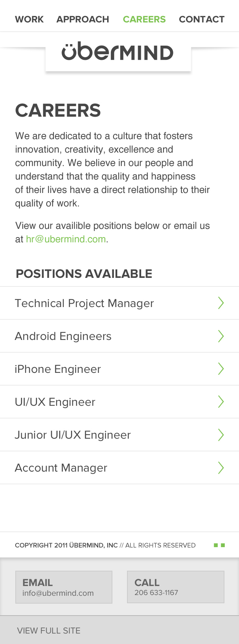The image size is (239, 644).
Task: Open Technical Project Manager position
Action: pos(119,303)
